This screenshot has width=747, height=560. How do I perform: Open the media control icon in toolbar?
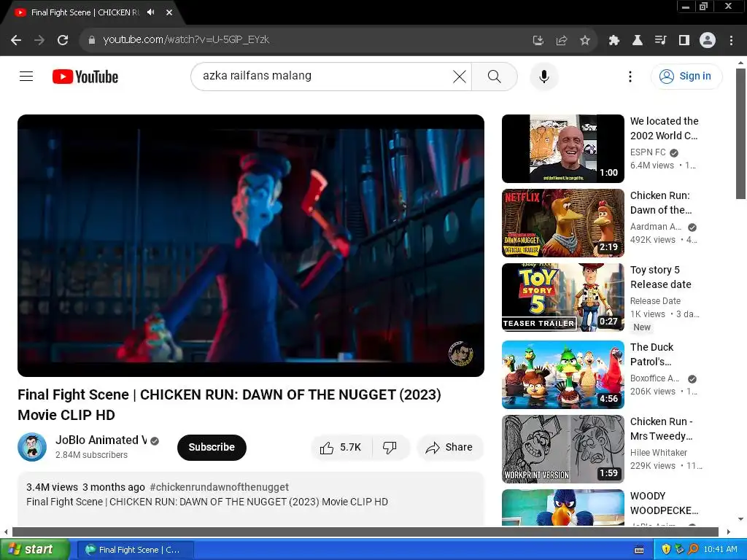click(660, 40)
